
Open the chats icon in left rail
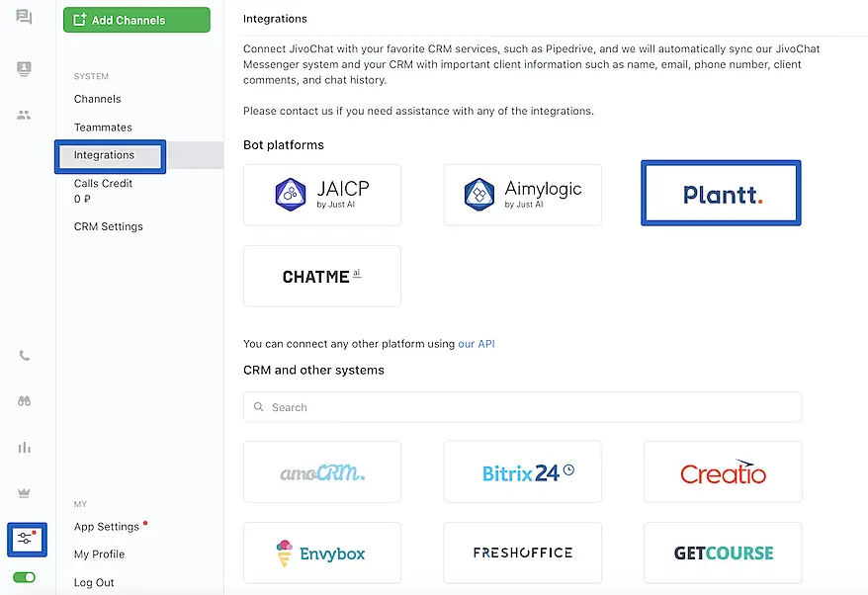(x=25, y=18)
